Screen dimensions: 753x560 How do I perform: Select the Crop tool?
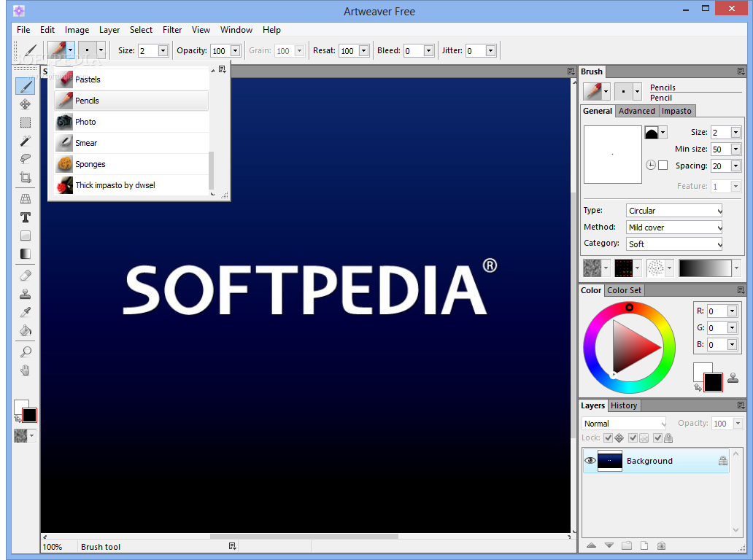pyautogui.click(x=26, y=177)
